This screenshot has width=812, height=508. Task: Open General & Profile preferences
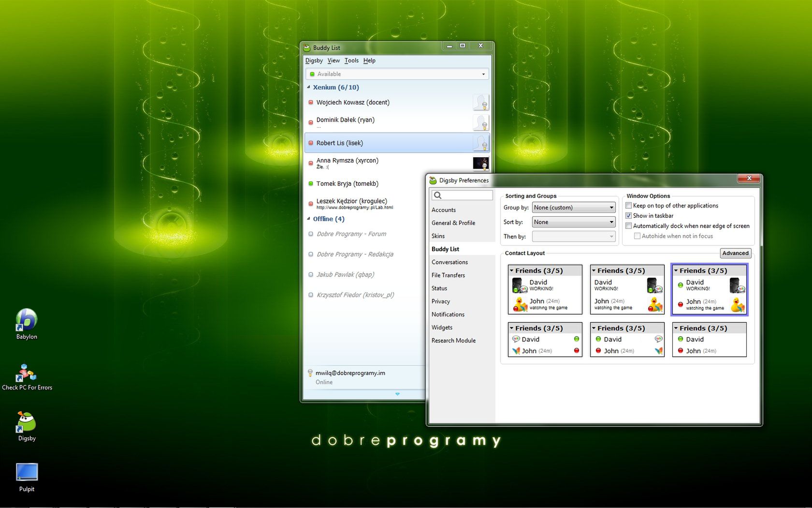(462, 223)
